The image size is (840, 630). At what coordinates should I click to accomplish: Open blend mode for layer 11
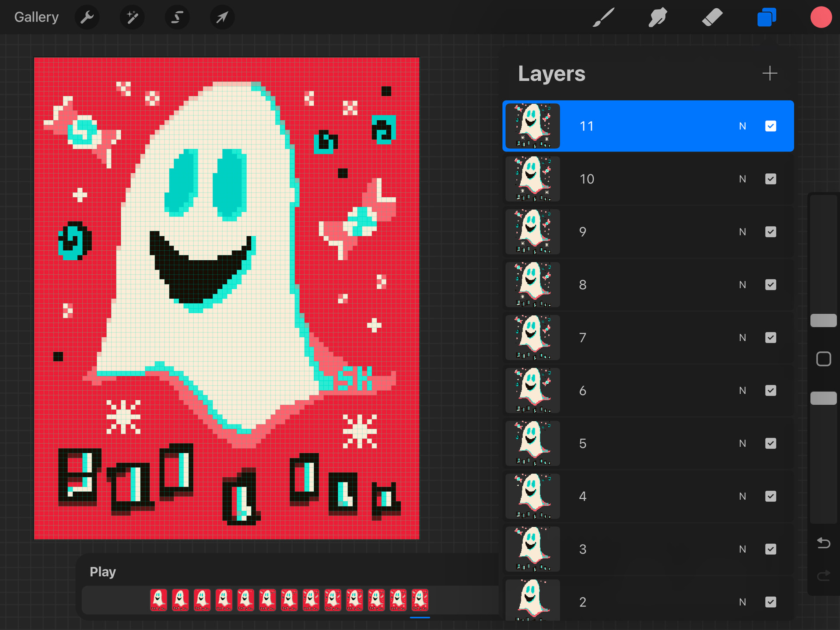742,126
